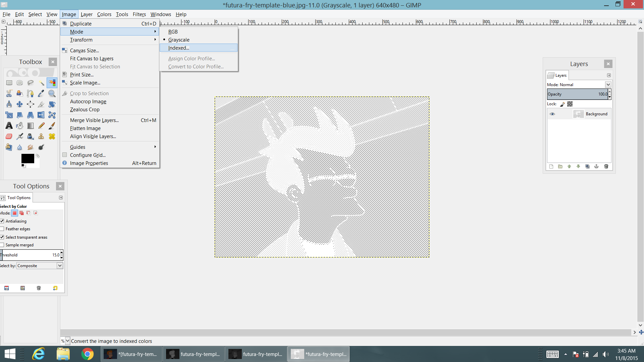Select the Zoom magnifier tool
This screenshot has width=644, height=362.
tap(52, 94)
